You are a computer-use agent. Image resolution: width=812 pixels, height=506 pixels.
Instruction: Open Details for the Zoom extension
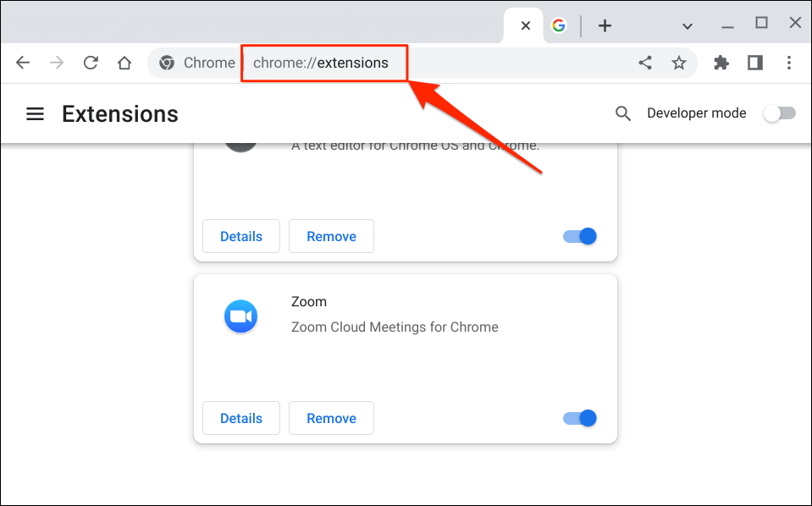pyautogui.click(x=241, y=418)
